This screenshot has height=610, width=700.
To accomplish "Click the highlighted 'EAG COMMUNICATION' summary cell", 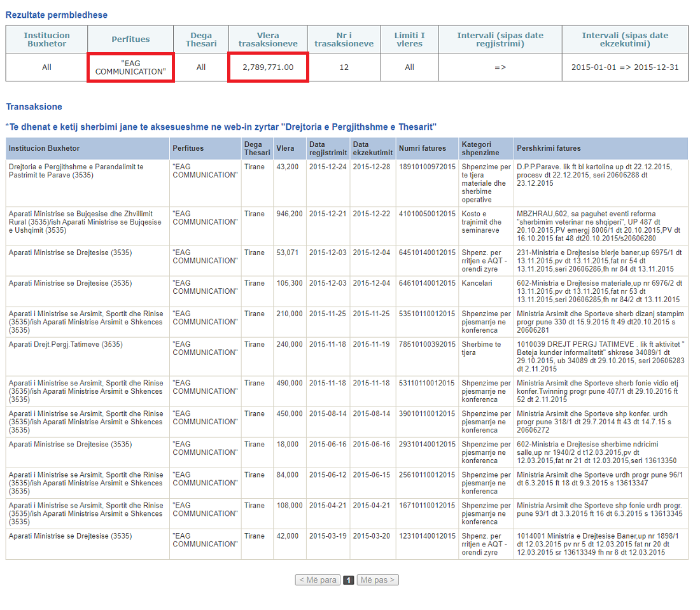I will coord(130,67).
